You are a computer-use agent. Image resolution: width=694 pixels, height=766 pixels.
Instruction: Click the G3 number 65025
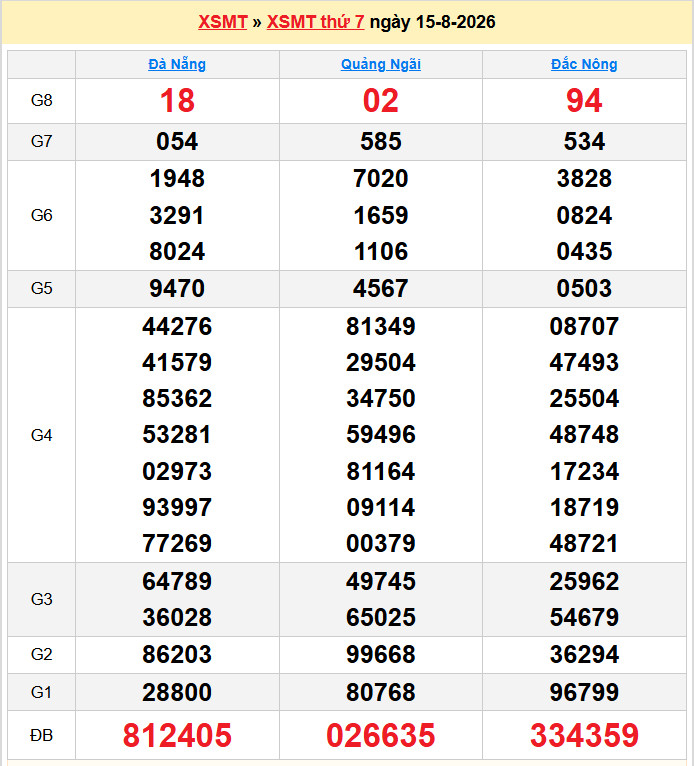381,617
